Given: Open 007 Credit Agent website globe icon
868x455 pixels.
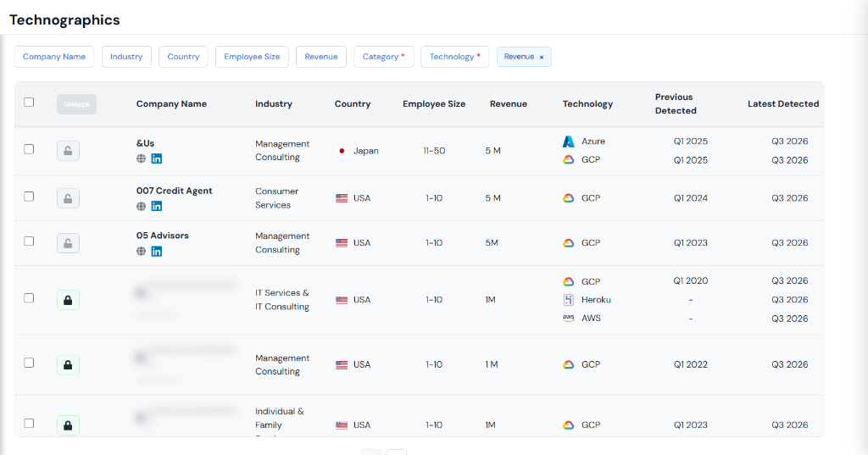Looking at the screenshot, I should pos(142,207).
